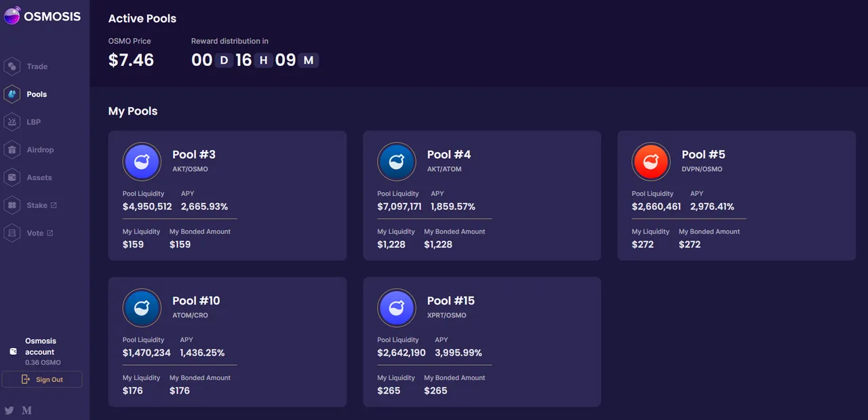This screenshot has height=420, width=868.
Task: Click the reward countdown minutes value 09
Action: (x=285, y=60)
